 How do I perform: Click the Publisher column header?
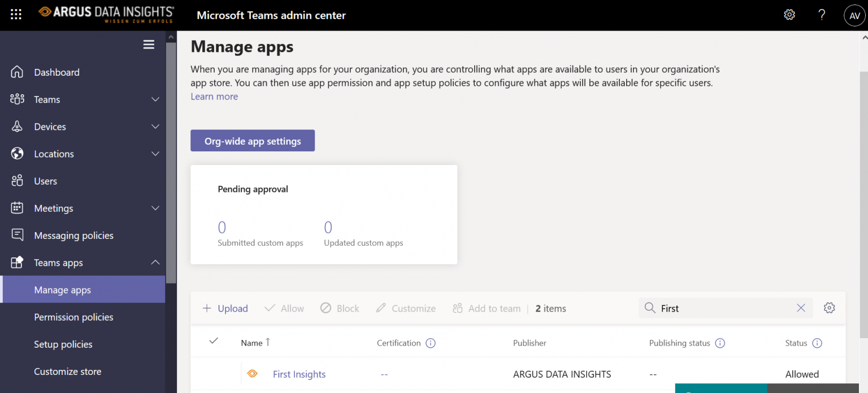point(530,343)
